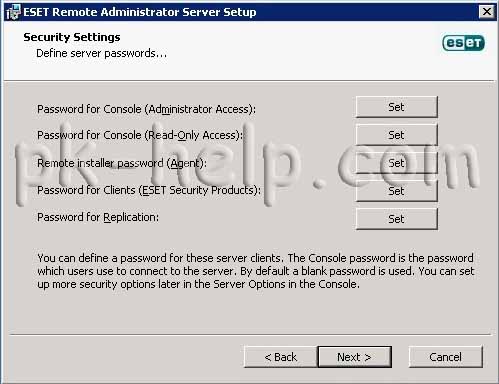
Task: Select the Password for Clients label
Action: pyautogui.click(x=149, y=190)
